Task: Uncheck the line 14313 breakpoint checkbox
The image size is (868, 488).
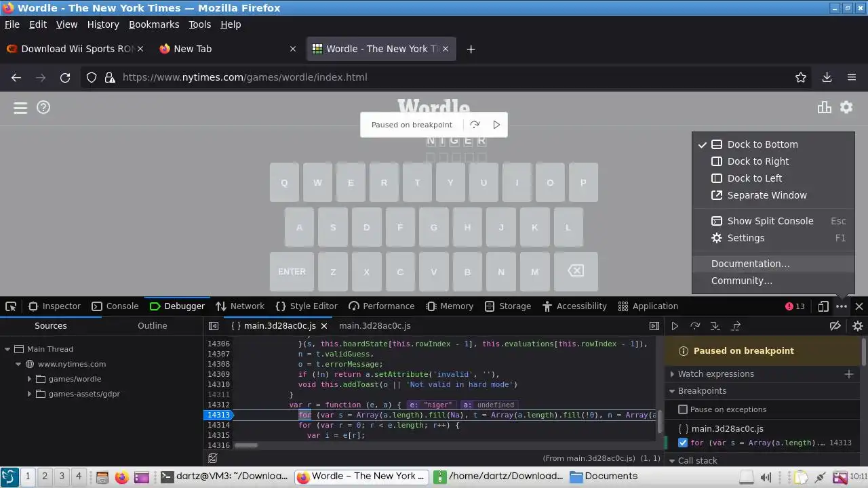Action: [x=683, y=443]
